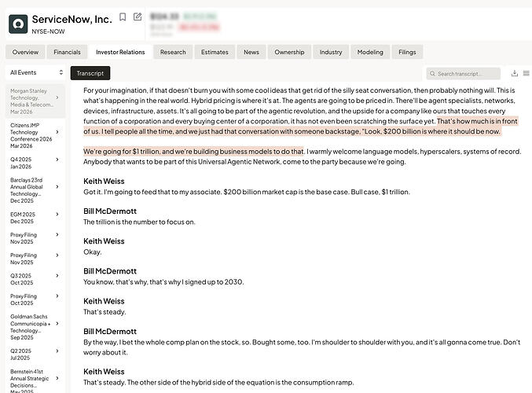Viewport: 532px width, 393px height.
Task: Download the transcript using the download icon
Action: pos(515,73)
